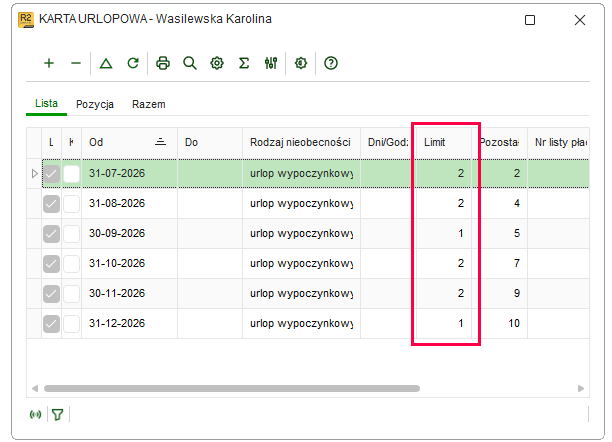
Task: Click the Pozostało column header
Action: 500,143
